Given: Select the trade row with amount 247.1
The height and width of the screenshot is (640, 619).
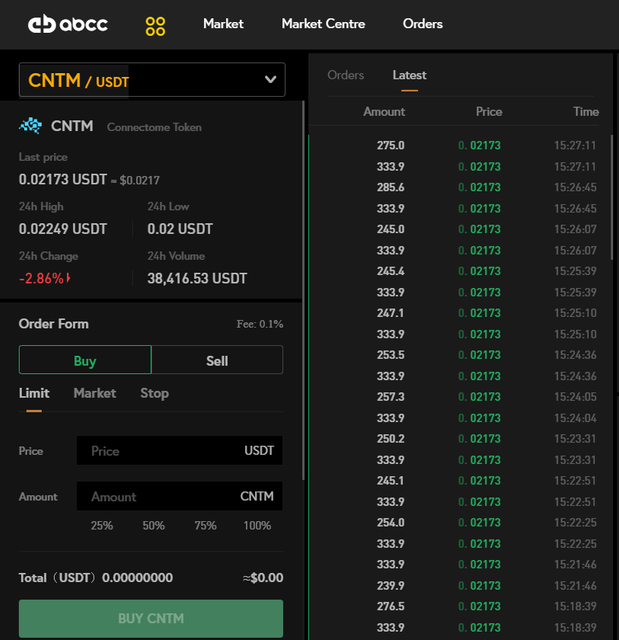Looking at the screenshot, I should (460, 313).
